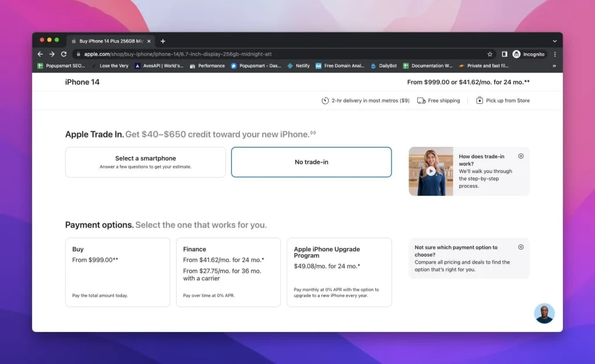Select the Buy payment option

117,272
